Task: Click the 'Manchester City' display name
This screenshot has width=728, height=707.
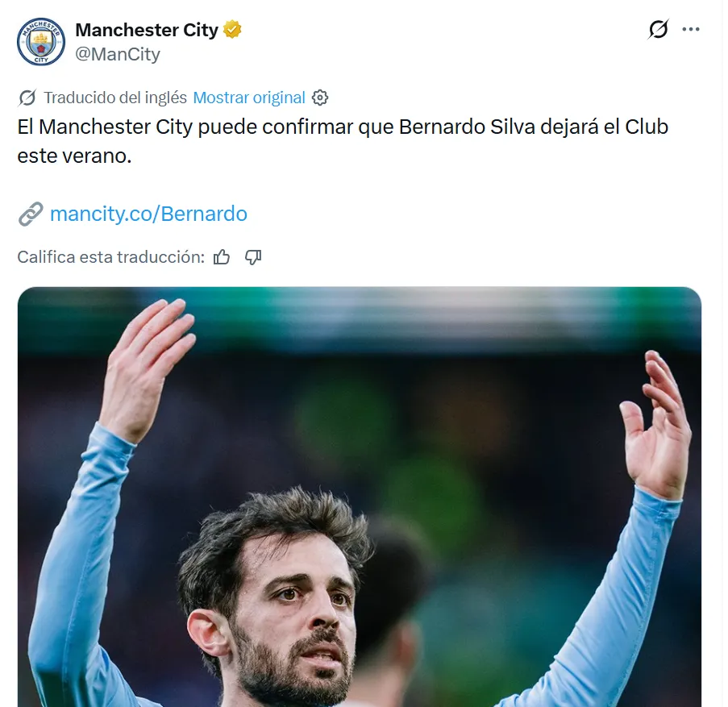Action: [147, 30]
